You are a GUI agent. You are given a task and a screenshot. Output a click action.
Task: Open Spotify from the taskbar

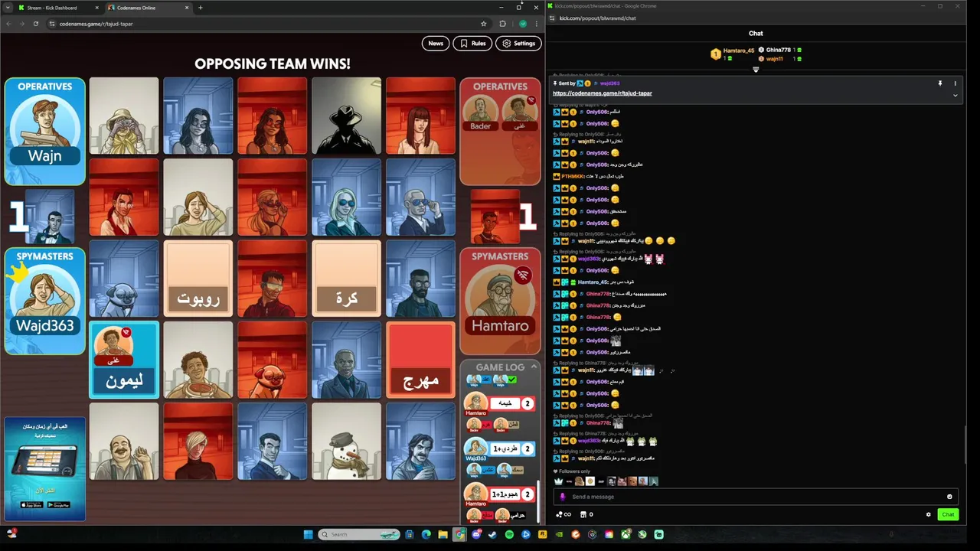click(509, 534)
